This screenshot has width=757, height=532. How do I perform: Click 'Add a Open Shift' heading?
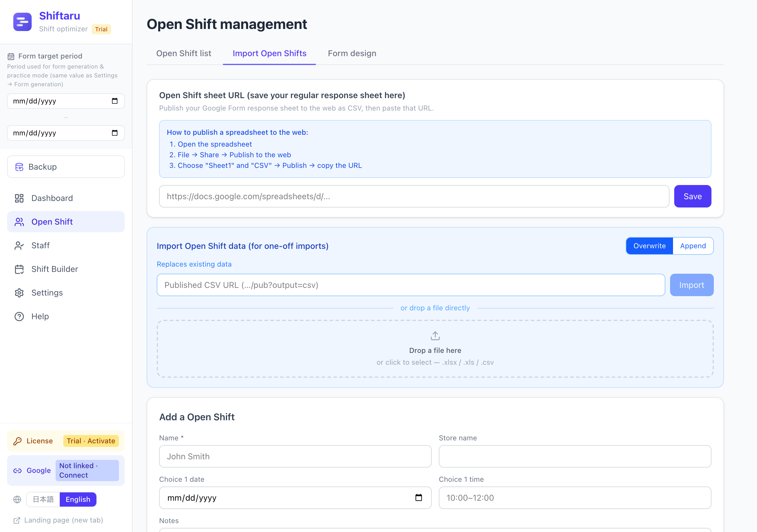click(197, 417)
